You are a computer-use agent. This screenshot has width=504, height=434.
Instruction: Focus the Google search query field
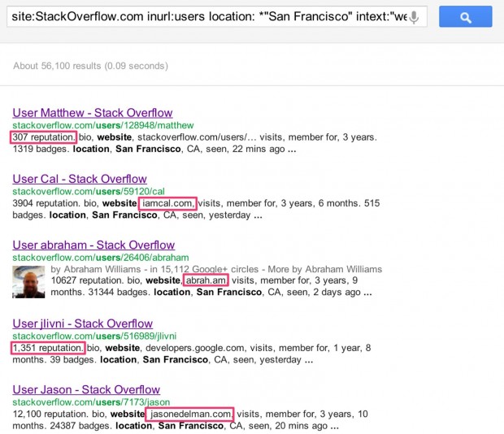click(x=217, y=16)
